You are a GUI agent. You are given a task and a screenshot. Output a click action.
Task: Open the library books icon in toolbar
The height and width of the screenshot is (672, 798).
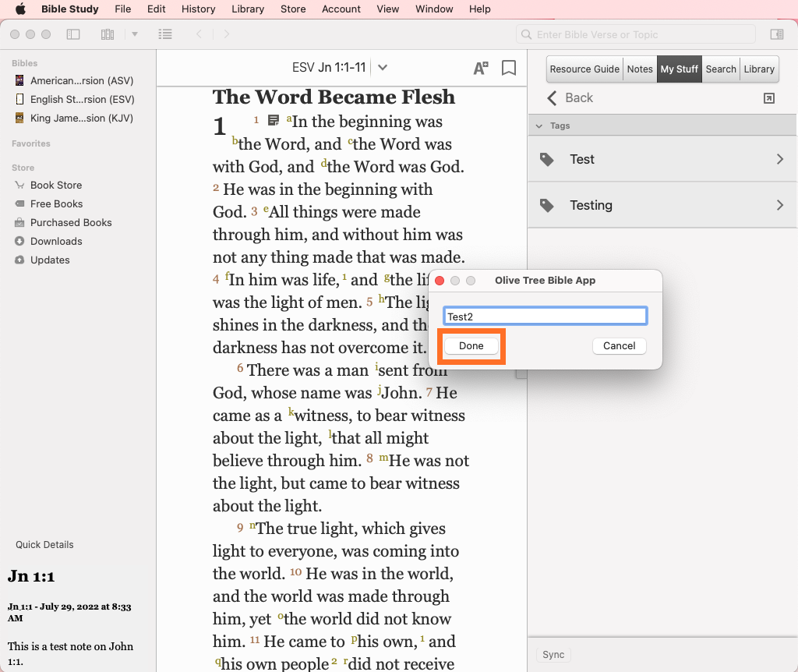[108, 34]
